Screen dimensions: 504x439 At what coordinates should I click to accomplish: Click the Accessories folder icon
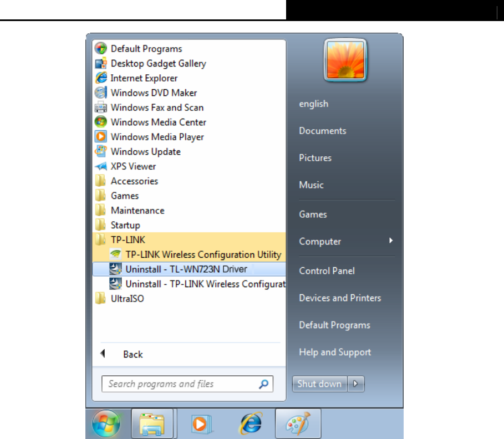click(x=100, y=181)
